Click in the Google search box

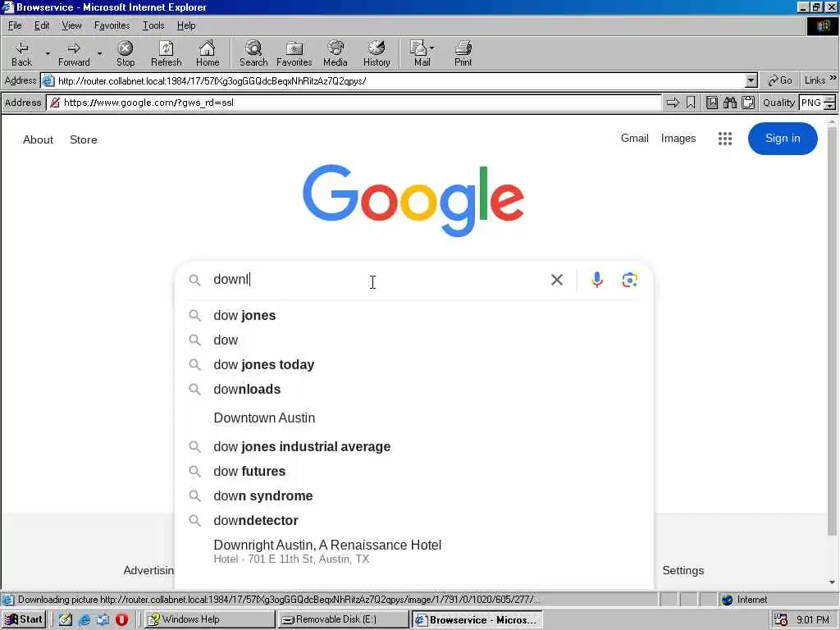(375, 280)
